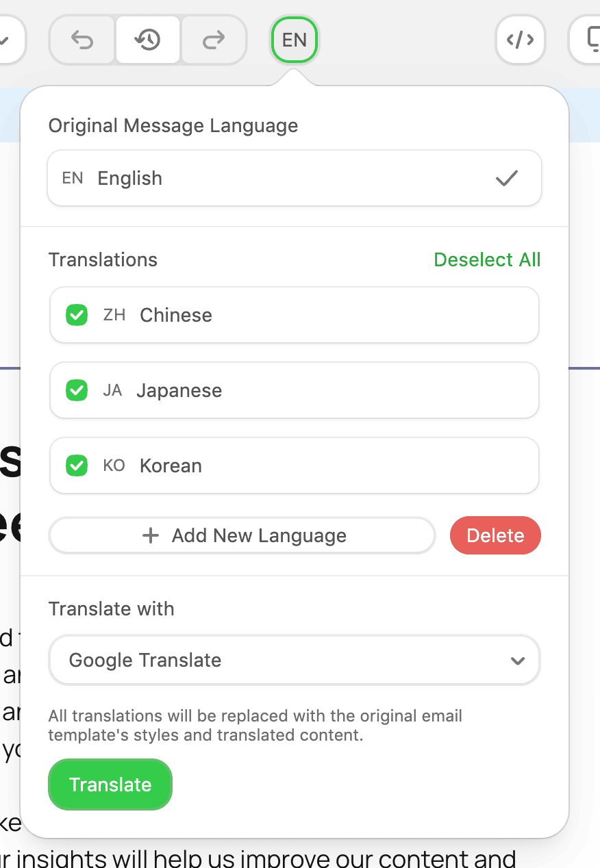This screenshot has width=600, height=868.
Task: Click the redo arrow icon
Action: click(214, 40)
